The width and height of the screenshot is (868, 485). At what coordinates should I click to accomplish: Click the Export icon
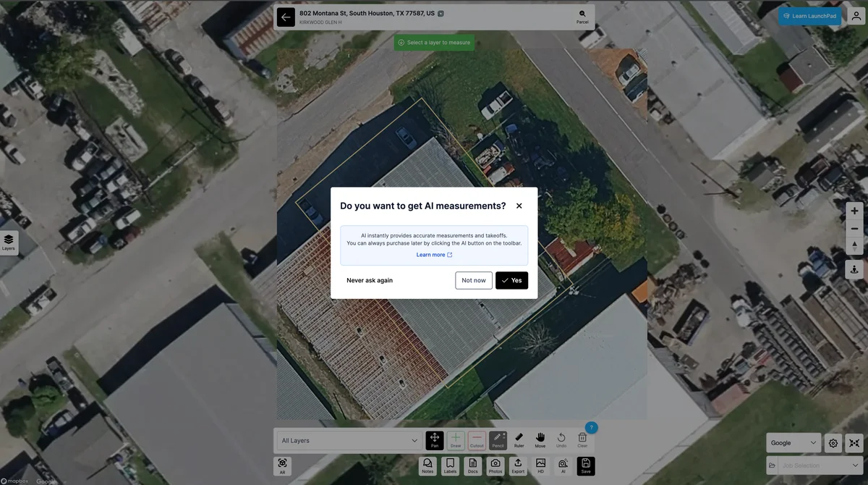click(518, 465)
